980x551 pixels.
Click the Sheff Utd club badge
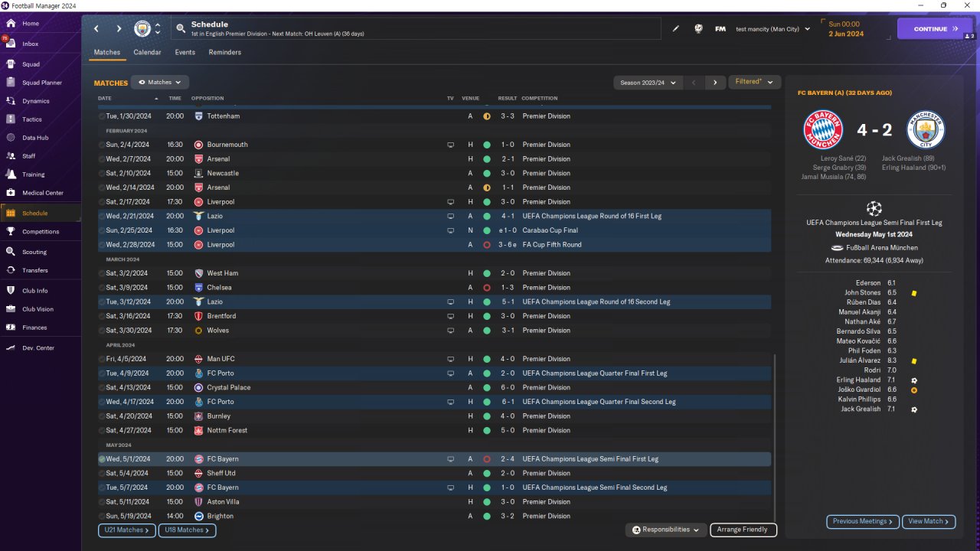click(x=199, y=474)
